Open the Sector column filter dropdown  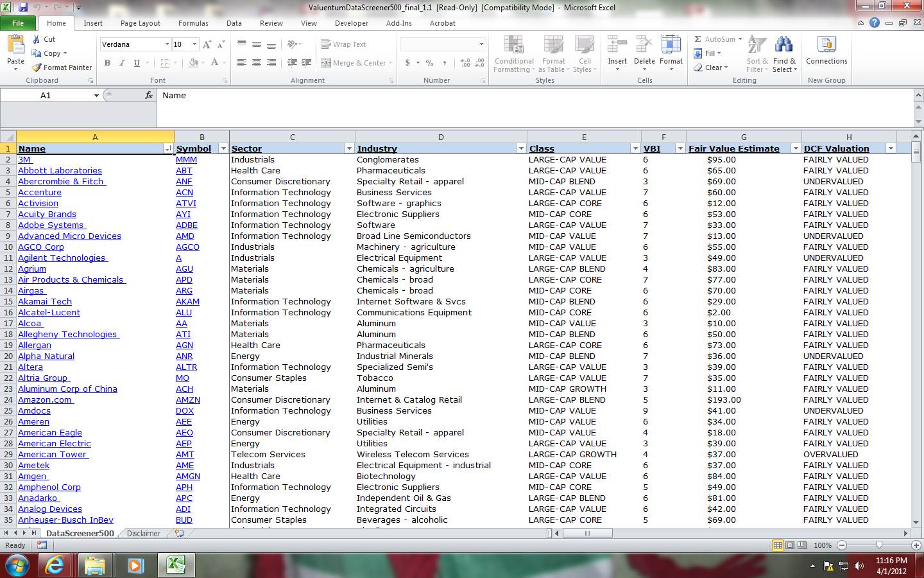(x=349, y=148)
